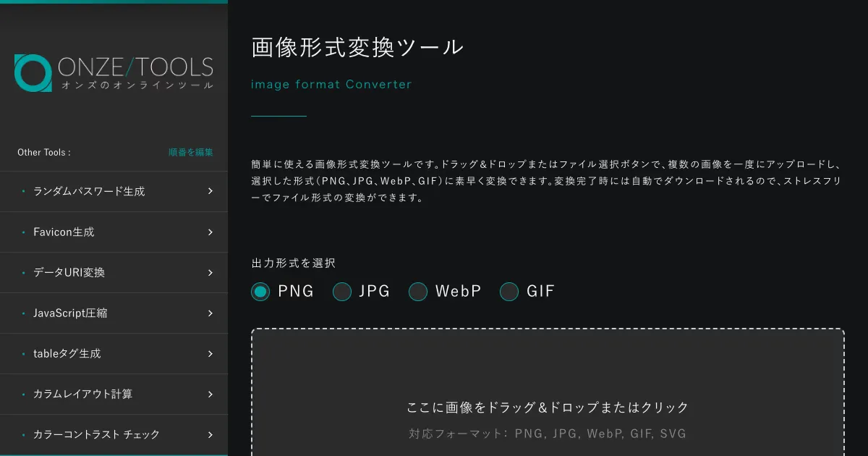
Task: Click the chevron beside tableタグ生成
Action: point(210,354)
